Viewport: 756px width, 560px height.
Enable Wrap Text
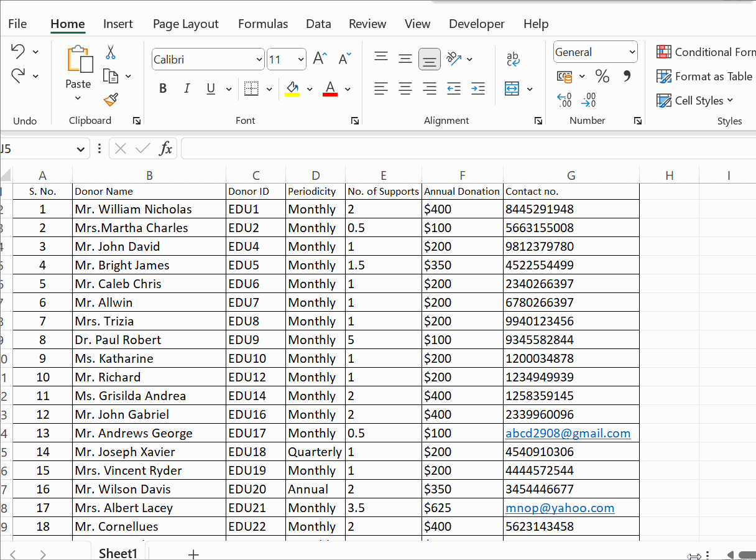(x=514, y=58)
